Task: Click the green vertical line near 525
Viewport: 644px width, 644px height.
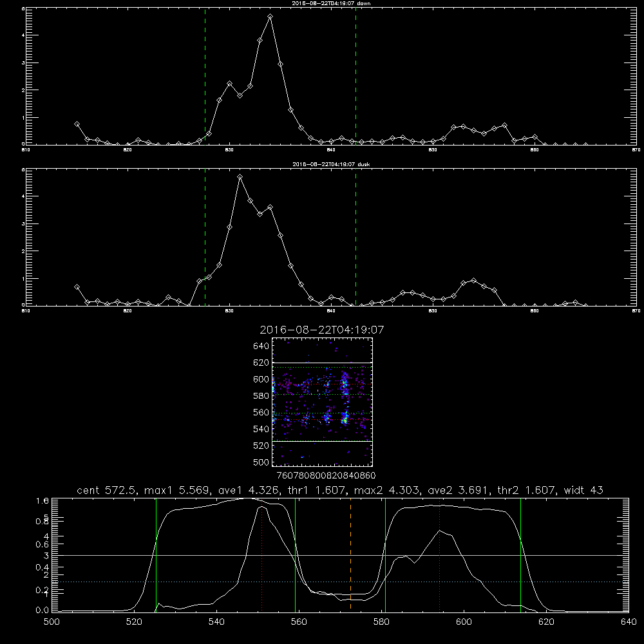Action: [x=156, y=555]
